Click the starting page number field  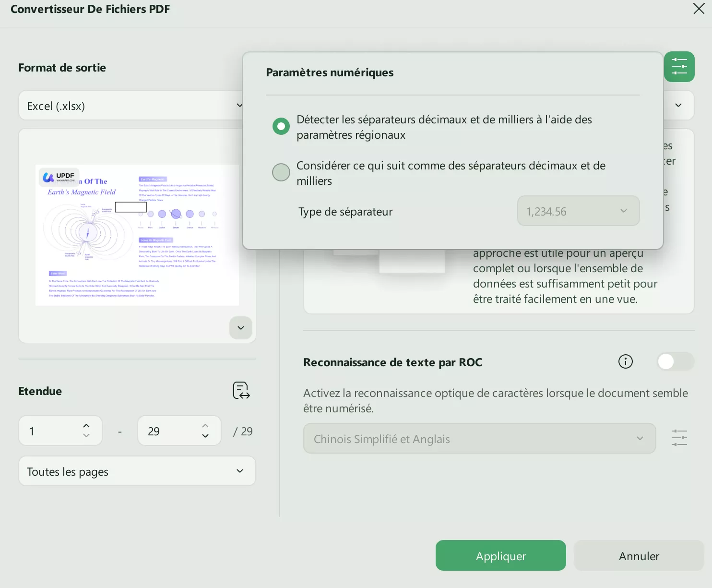pyautogui.click(x=48, y=431)
